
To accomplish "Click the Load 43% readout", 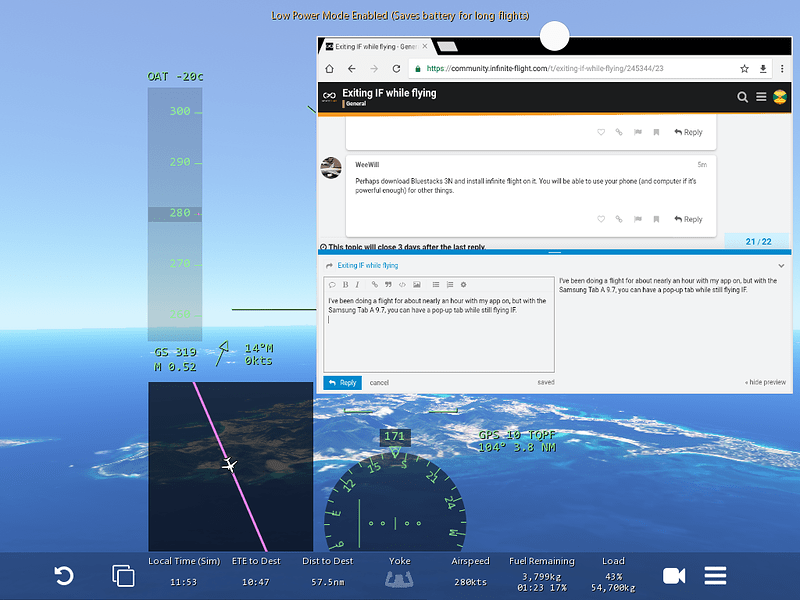I will (613, 574).
